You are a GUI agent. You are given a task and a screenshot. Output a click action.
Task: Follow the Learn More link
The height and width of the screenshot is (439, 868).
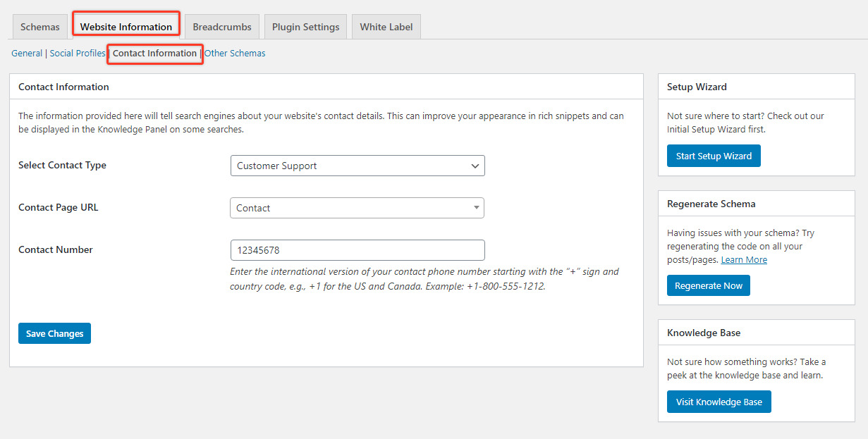(744, 259)
